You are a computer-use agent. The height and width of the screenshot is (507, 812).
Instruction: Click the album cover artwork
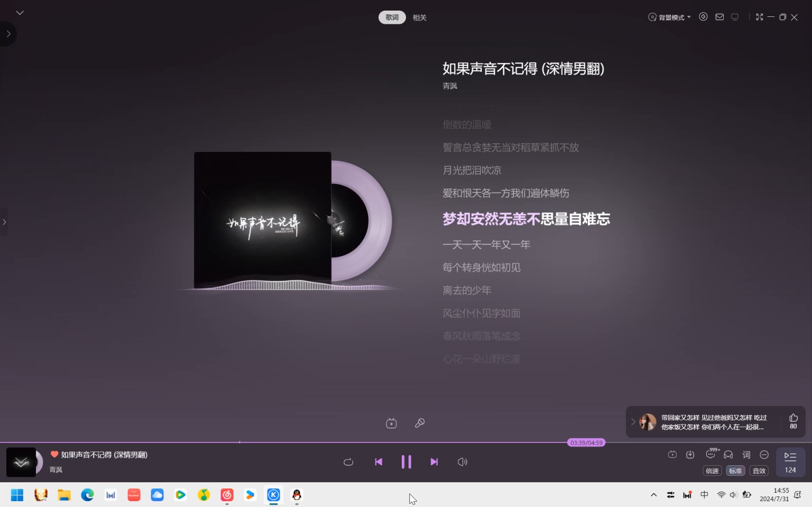pos(263,220)
